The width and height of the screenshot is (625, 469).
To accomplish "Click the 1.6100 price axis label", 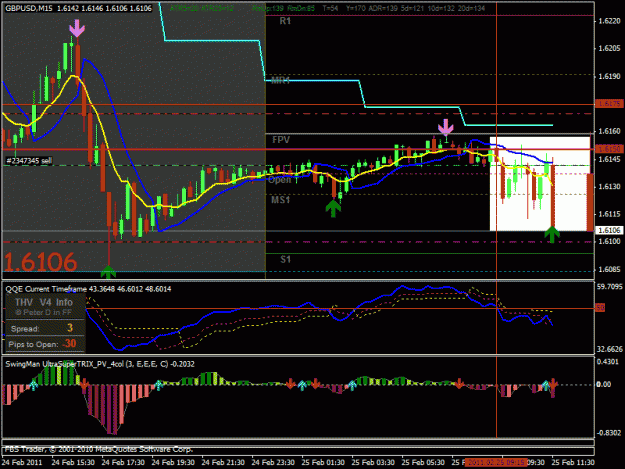I will 609,241.
